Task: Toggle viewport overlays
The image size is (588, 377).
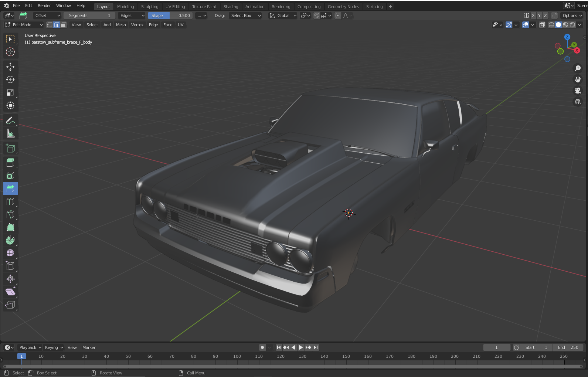Action: coord(526,25)
